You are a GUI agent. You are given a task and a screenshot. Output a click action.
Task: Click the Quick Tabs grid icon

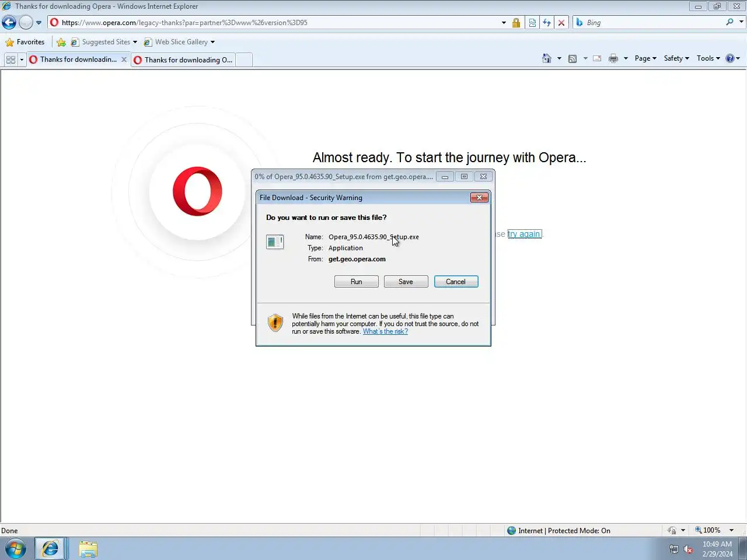point(11,60)
